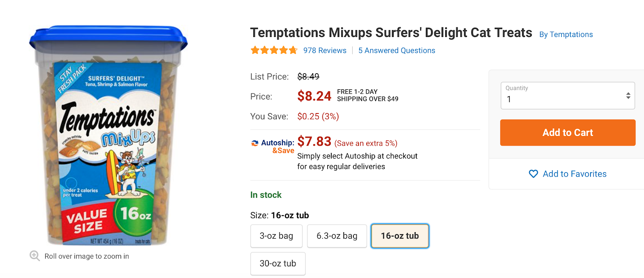Pick the 30-oz tub size option
The image size is (644, 278).
(278, 264)
